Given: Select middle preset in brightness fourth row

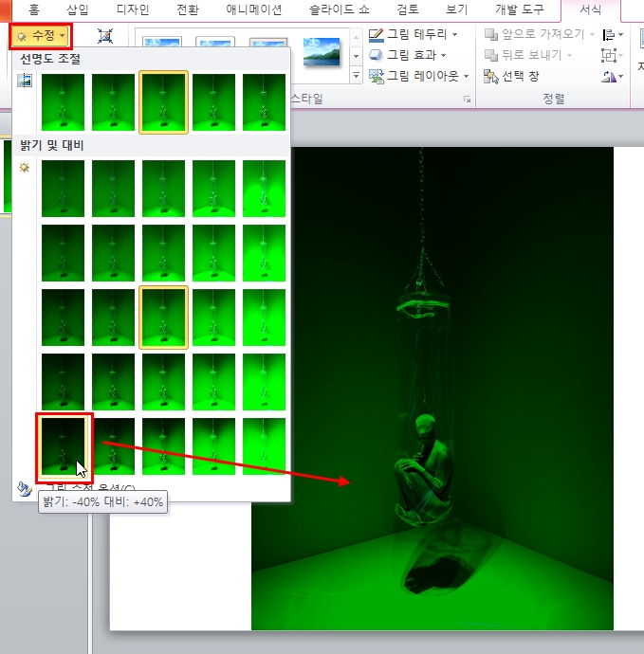Looking at the screenshot, I should click(164, 382).
